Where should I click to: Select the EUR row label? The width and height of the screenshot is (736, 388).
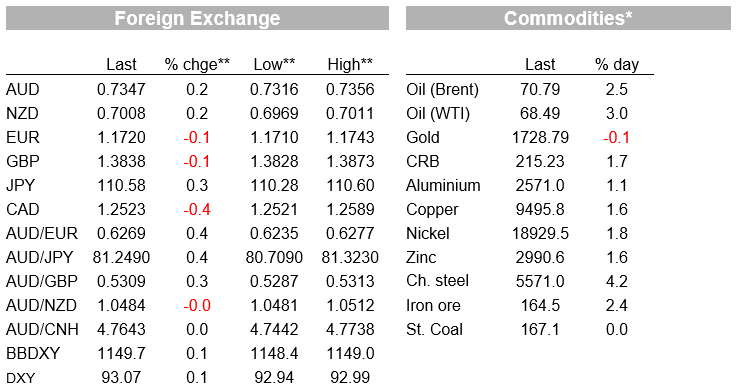23,137
